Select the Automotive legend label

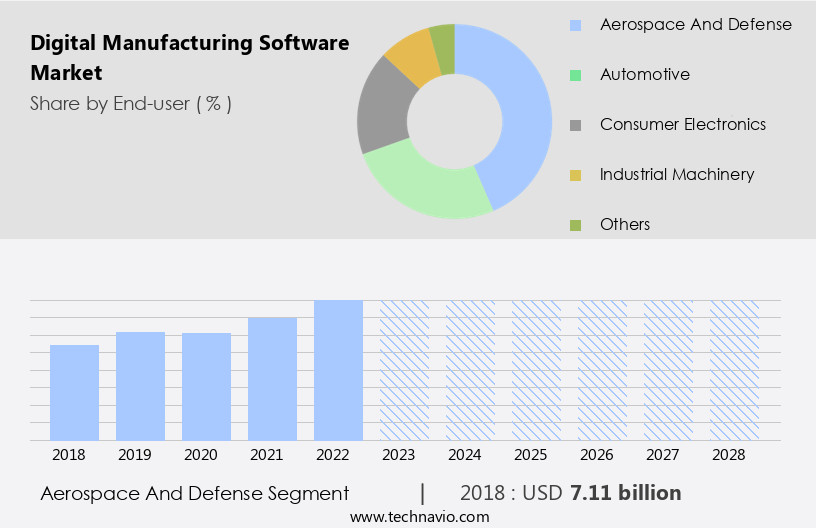click(644, 74)
